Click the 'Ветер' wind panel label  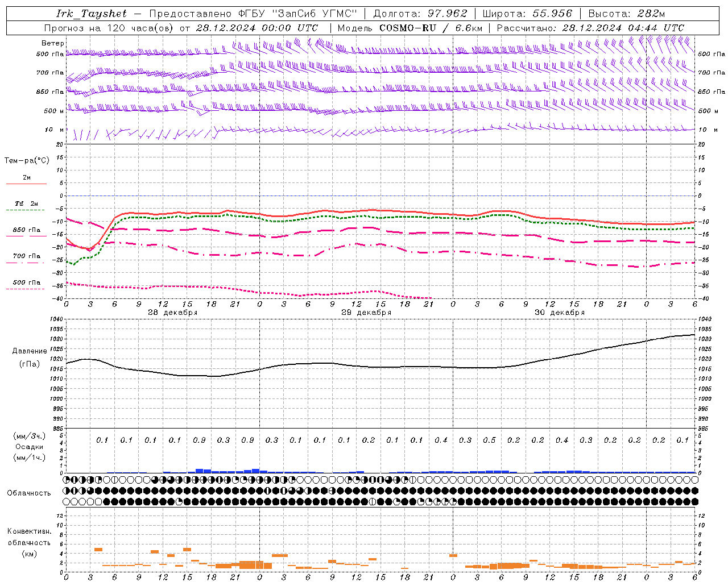point(53,43)
